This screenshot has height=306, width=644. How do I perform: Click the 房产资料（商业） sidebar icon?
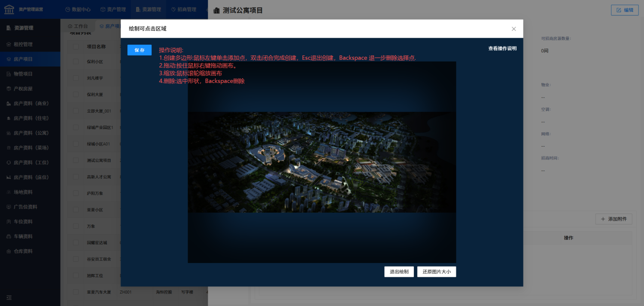[9, 104]
